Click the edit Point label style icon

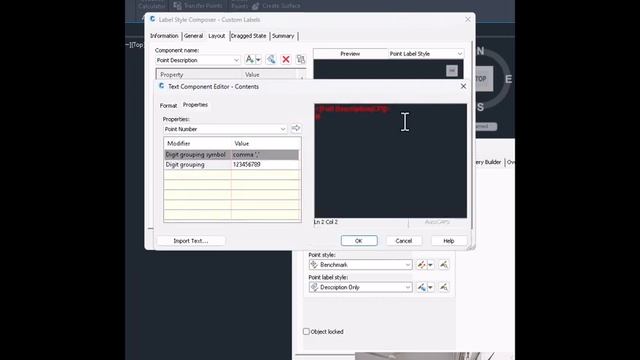[421, 287]
